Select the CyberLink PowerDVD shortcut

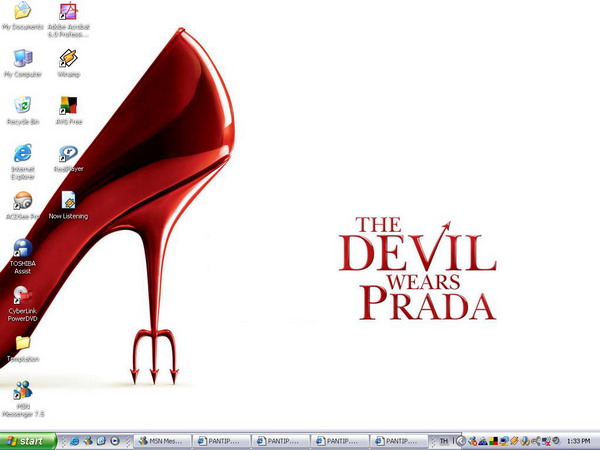(x=23, y=304)
